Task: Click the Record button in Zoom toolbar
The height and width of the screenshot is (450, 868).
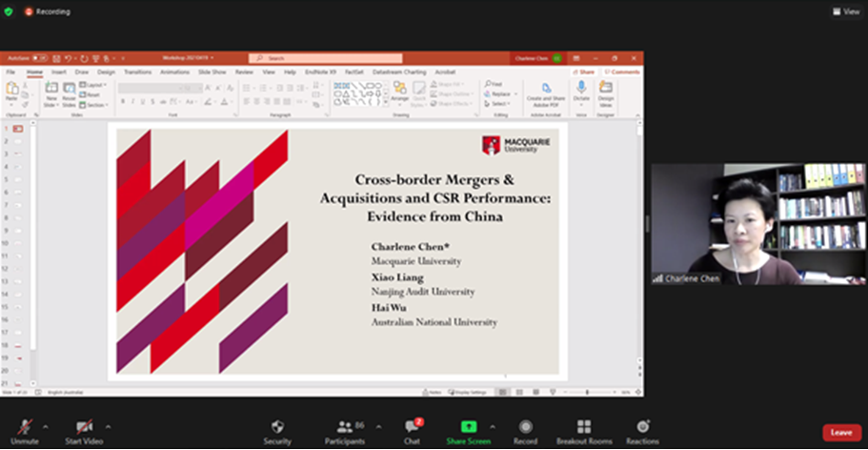Action: [x=526, y=426]
